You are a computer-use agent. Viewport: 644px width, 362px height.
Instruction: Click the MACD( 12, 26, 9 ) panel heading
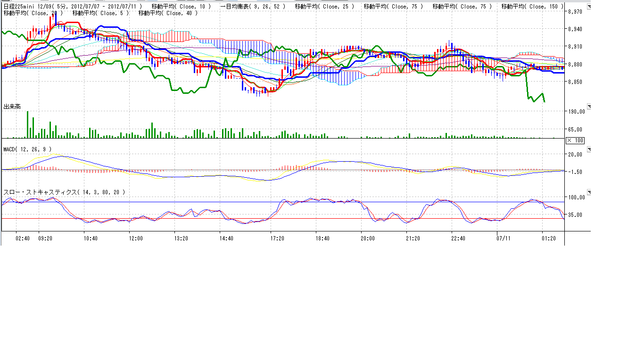point(27,149)
